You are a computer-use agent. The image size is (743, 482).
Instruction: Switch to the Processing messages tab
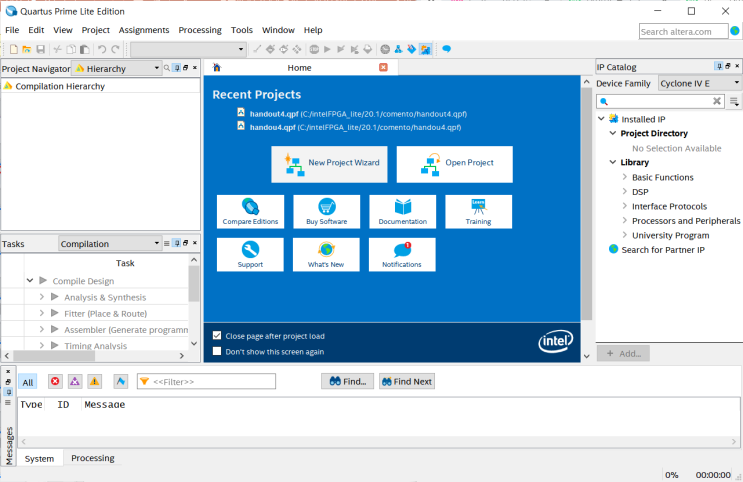pyautogui.click(x=92, y=458)
